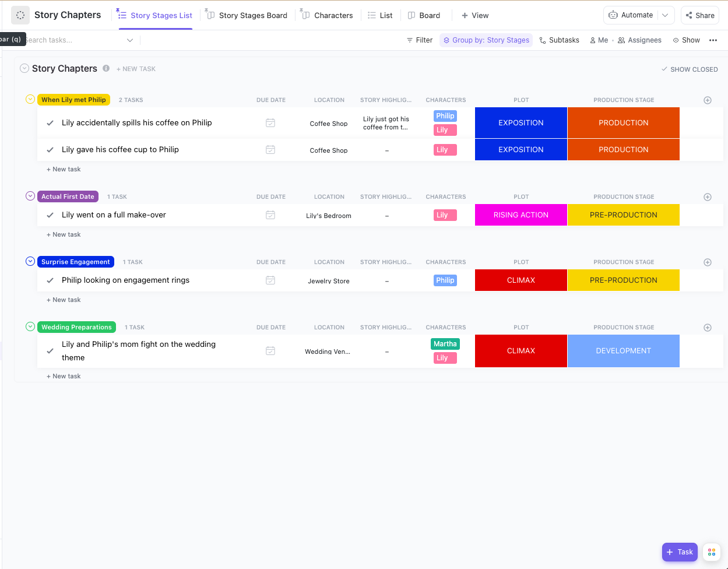Mark 'Lily and Philip's mom fight on the wedding theme' complete

click(x=50, y=351)
